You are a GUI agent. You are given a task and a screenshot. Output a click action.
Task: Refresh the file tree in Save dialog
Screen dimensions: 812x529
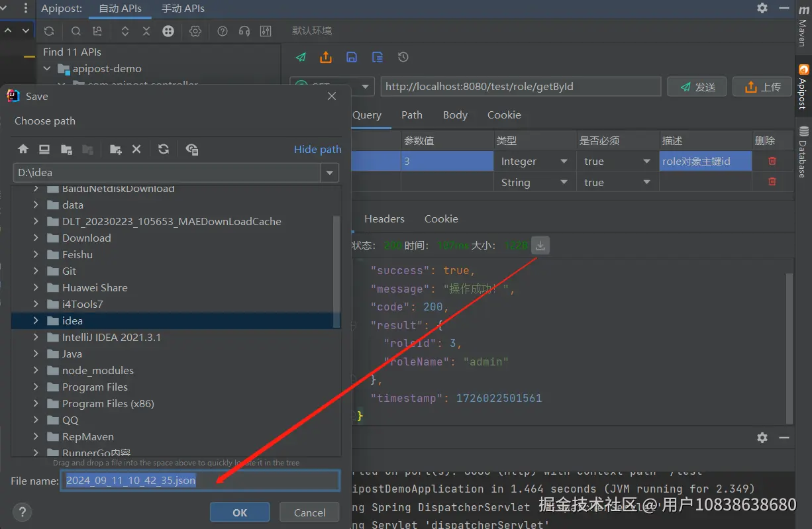coord(164,150)
